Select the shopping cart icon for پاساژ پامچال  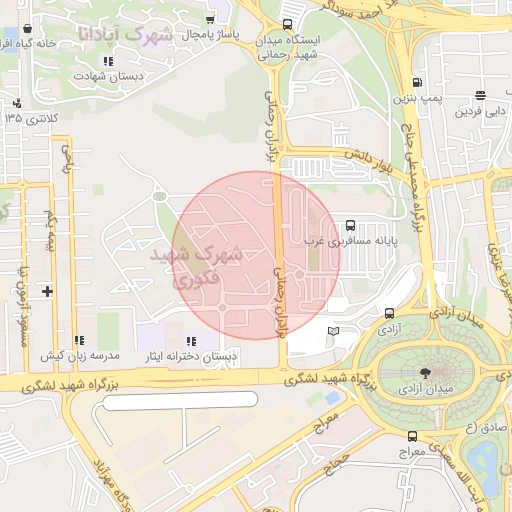210,20
